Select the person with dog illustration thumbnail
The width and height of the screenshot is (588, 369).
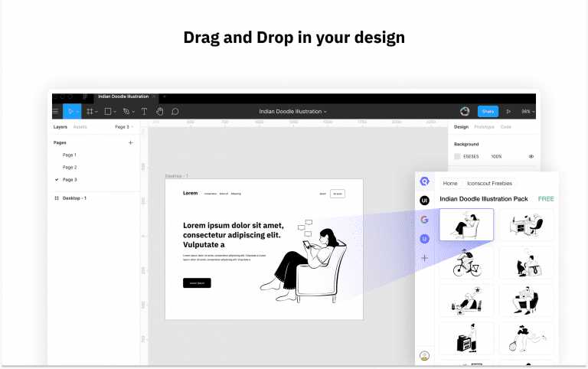point(527,263)
